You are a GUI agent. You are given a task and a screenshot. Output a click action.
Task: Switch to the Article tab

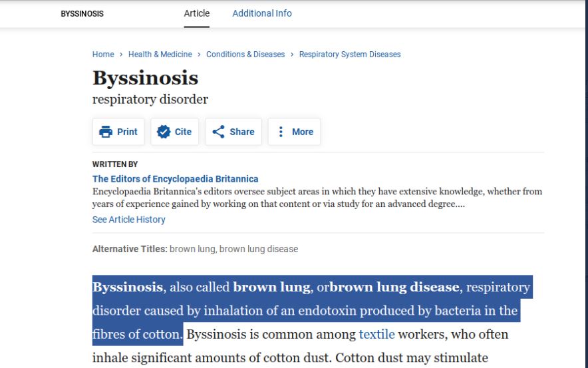[196, 13]
